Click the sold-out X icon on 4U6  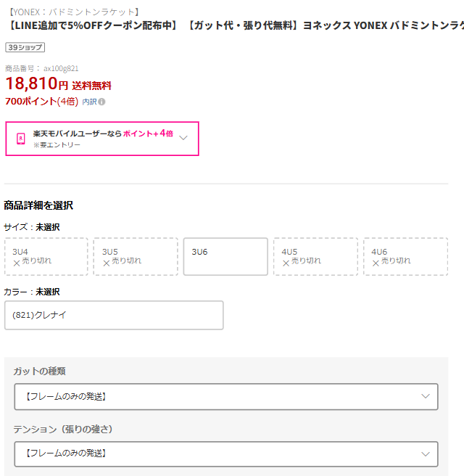376,263
